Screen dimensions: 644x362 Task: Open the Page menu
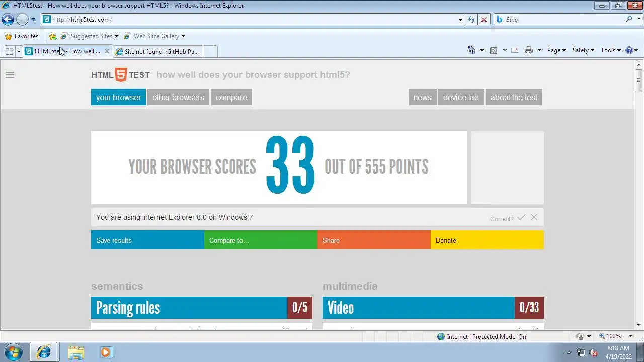point(556,50)
